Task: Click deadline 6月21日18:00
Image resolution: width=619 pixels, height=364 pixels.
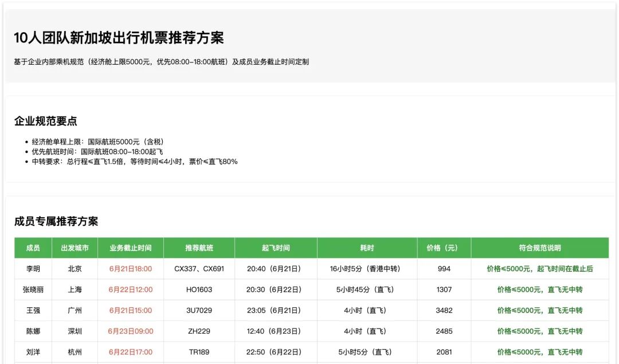Action: (x=131, y=269)
